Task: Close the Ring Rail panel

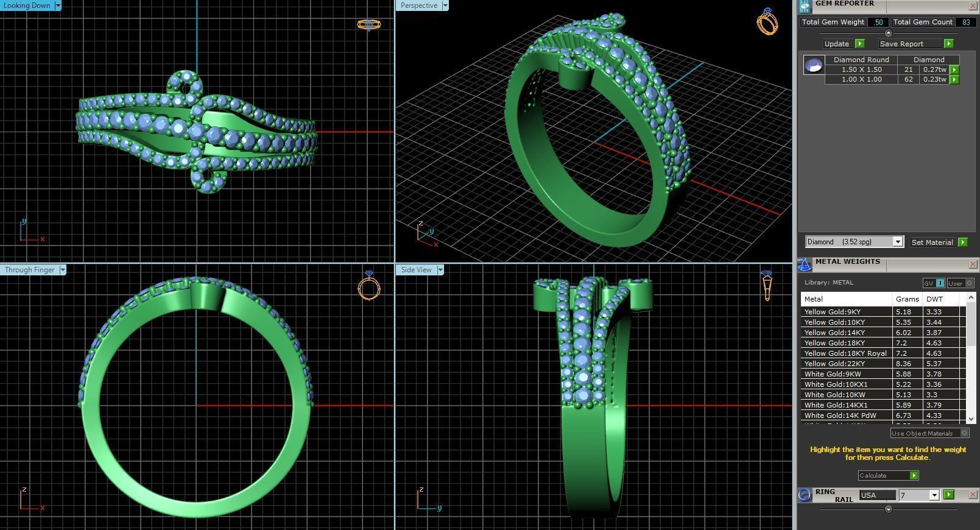Action: (973, 494)
